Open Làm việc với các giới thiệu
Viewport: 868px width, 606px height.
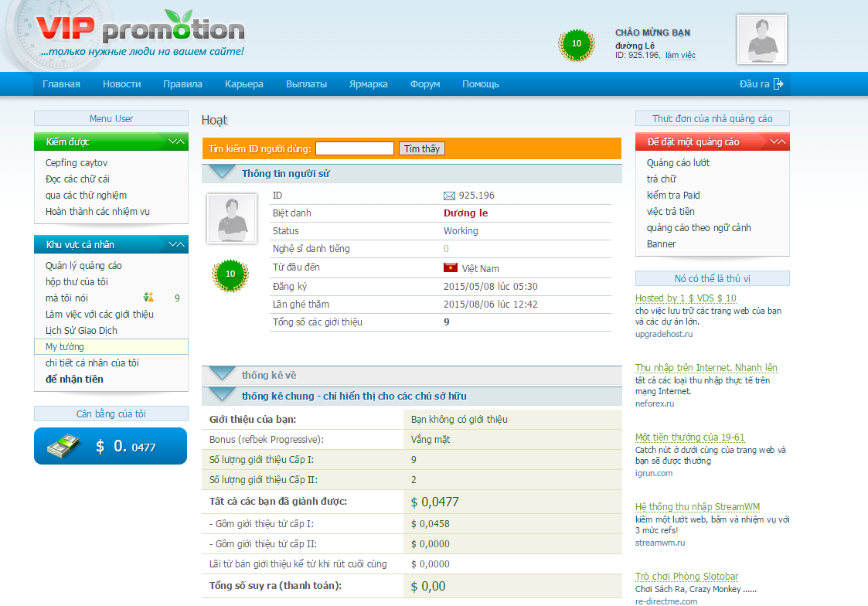[x=100, y=315]
